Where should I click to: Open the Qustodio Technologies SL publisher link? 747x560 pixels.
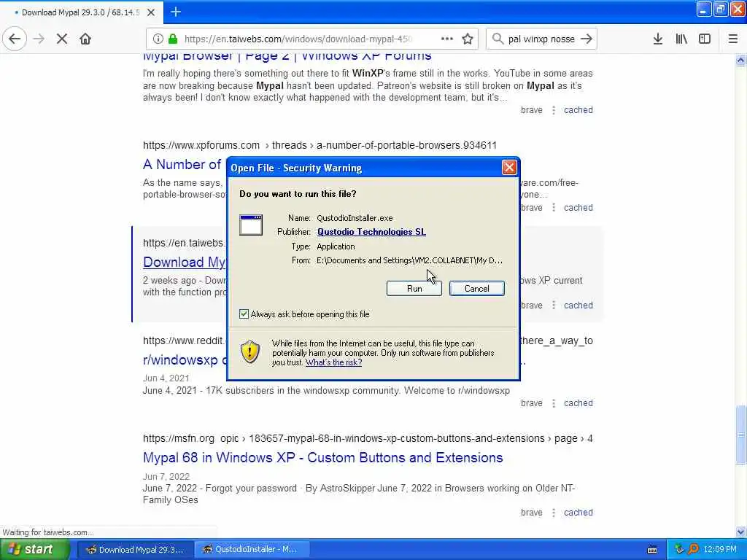371,232
